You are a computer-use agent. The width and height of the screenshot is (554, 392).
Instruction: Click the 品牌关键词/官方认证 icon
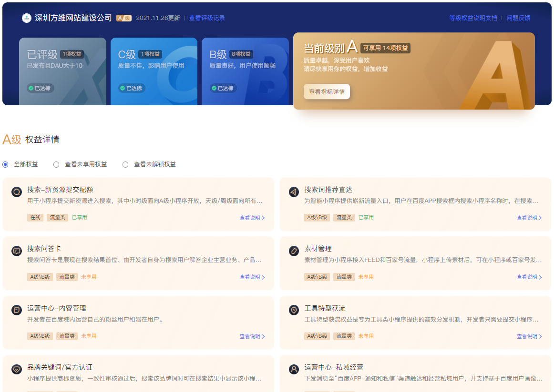point(17,370)
